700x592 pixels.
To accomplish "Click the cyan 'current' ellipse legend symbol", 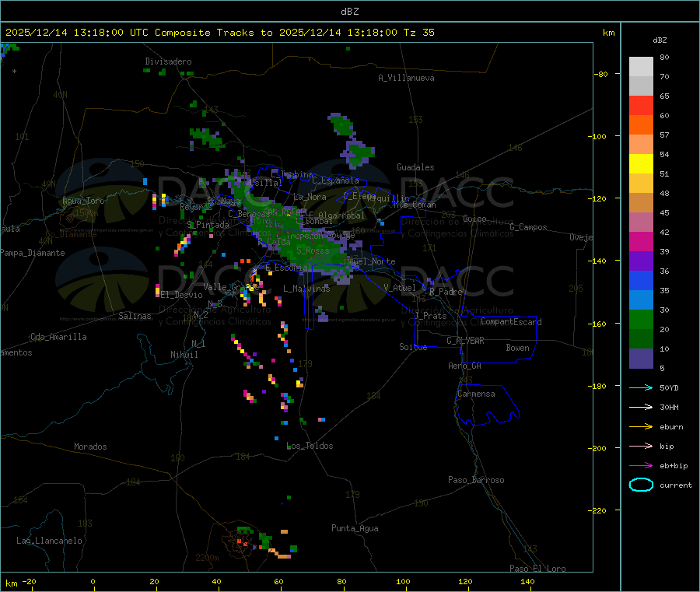I will click(x=641, y=485).
